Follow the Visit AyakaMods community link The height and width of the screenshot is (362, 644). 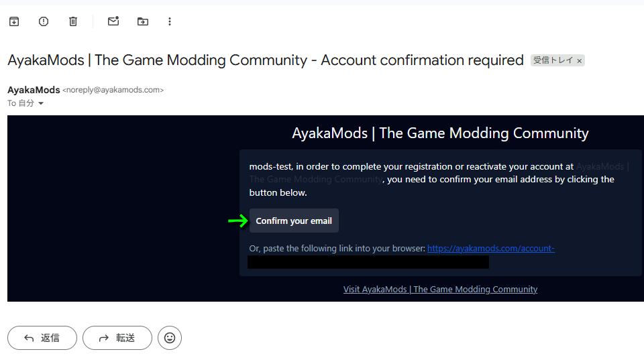point(440,290)
